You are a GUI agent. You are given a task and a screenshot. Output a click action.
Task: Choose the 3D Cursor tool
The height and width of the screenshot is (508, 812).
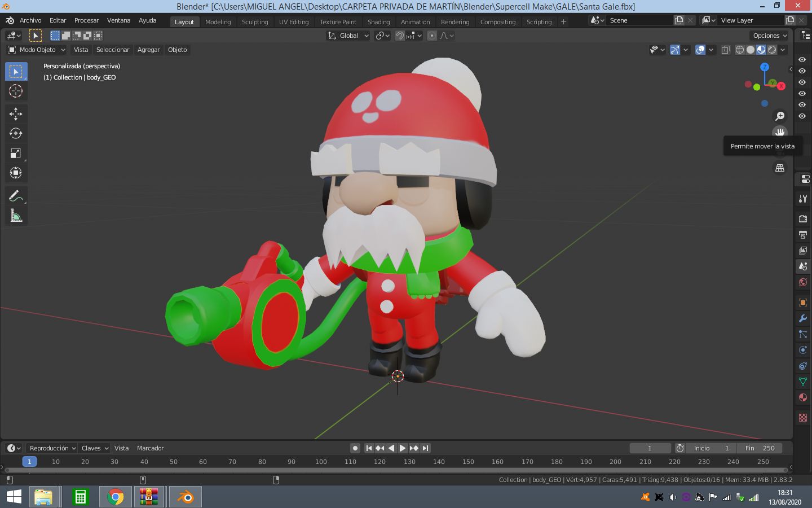coord(16,91)
